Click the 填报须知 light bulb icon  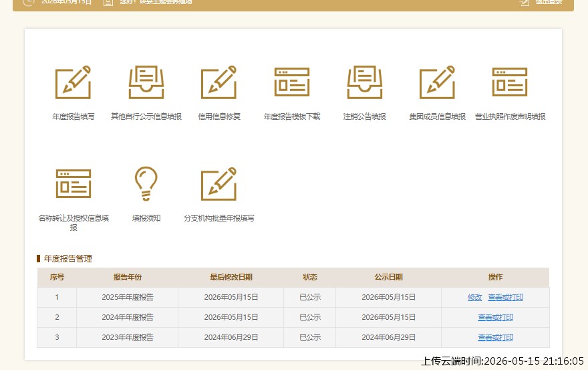point(146,184)
